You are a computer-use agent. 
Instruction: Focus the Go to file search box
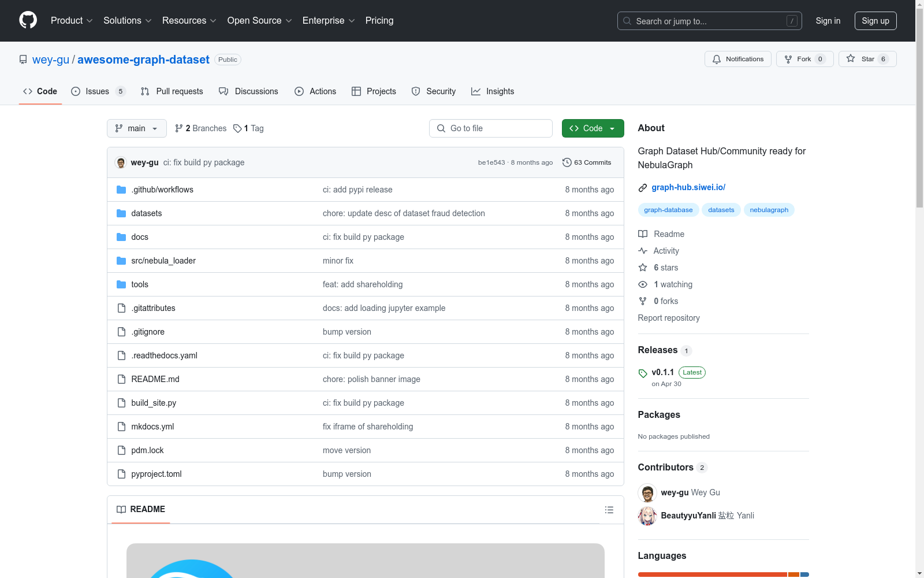click(491, 128)
